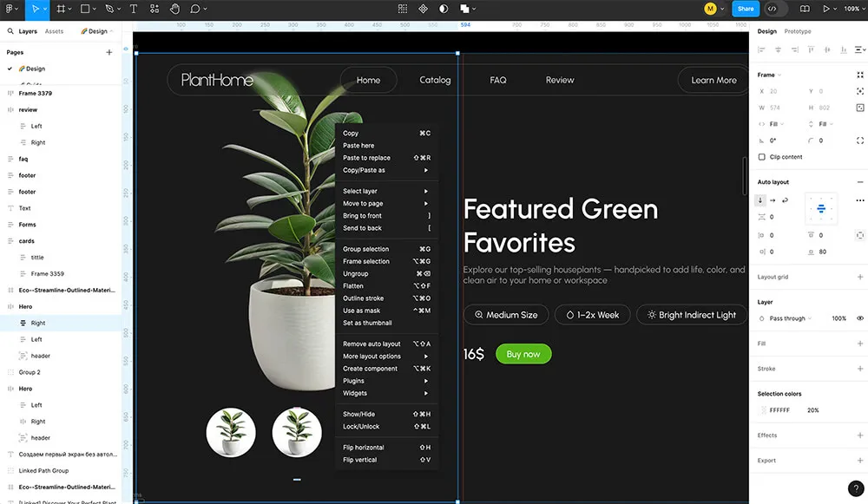Expand Copy/Paste as submenu
Screen dimensions: 868x504
386,170
